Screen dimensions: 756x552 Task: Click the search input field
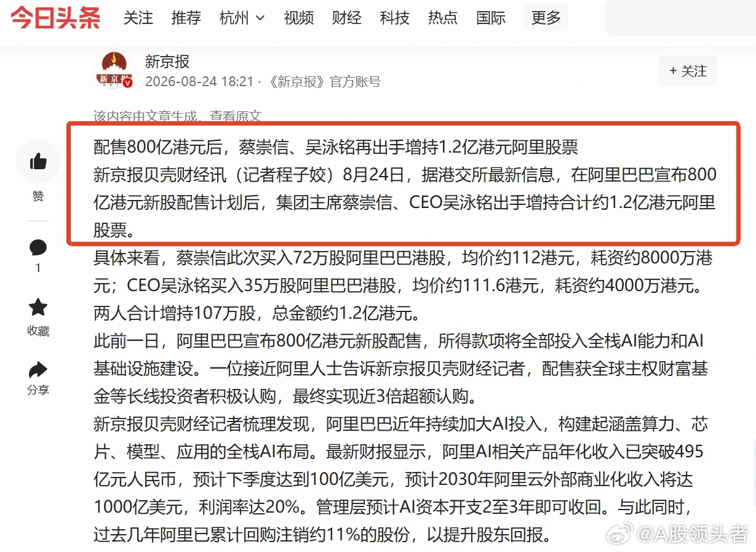pyautogui.click(x=680, y=18)
